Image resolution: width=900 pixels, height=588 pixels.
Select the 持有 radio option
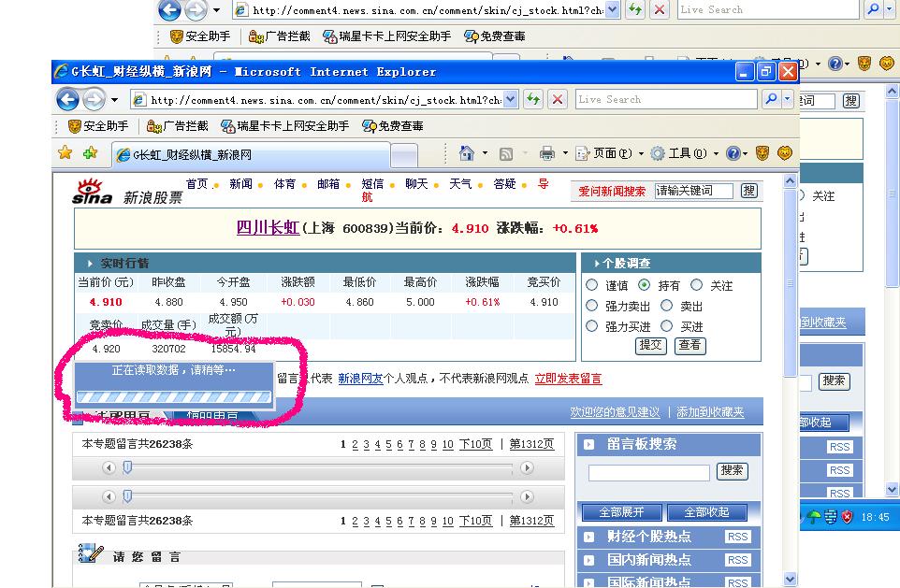click(x=644, y=285)
